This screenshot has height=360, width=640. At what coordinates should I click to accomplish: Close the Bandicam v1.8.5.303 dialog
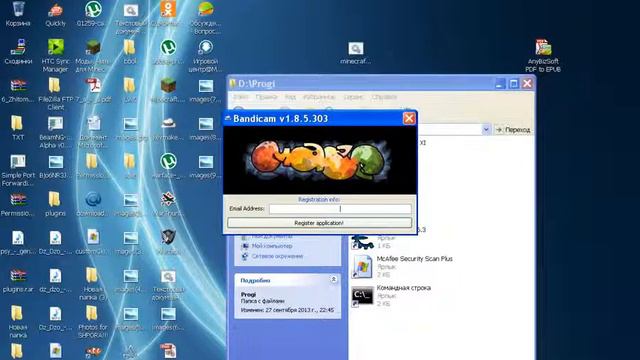coord(409,118)
